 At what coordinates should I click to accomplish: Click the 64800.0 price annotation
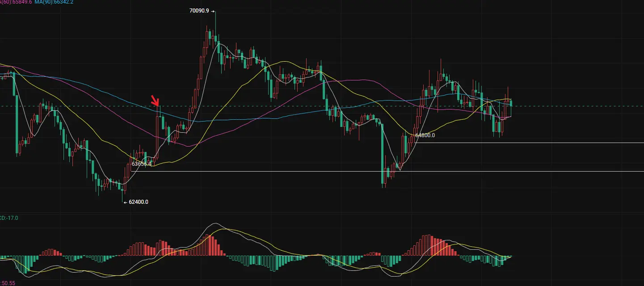coord(425,135)
